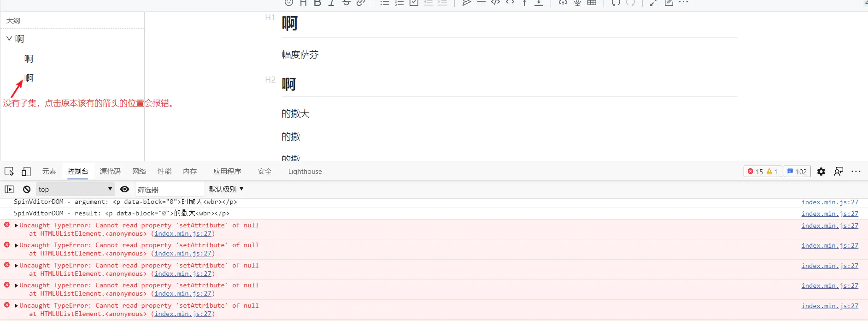Toggle strikethrough formatting
The height and width of the screenshot is (321, 868).
click(x=346, y=2)
